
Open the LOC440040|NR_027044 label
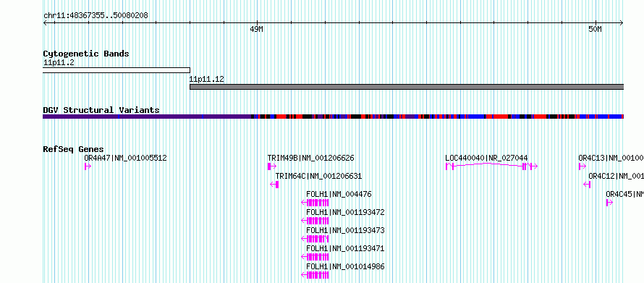pos(487,158)
